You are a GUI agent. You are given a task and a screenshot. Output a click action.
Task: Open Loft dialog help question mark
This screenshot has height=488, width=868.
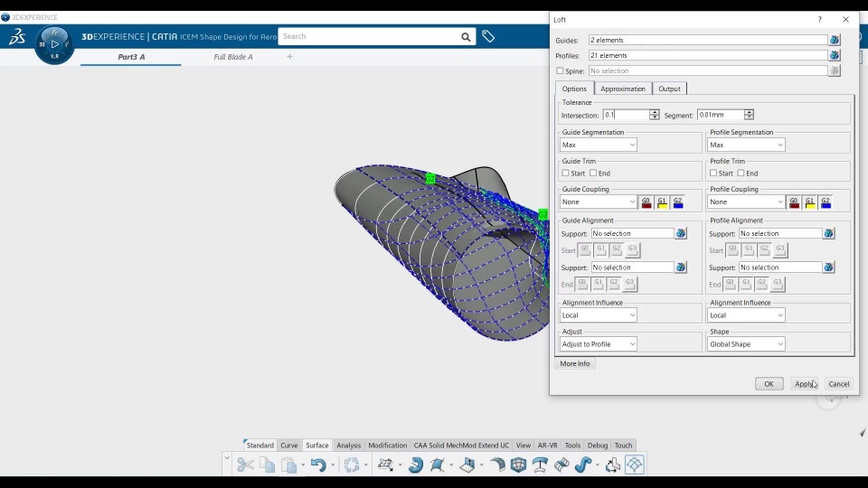click(x=819, y=19)
